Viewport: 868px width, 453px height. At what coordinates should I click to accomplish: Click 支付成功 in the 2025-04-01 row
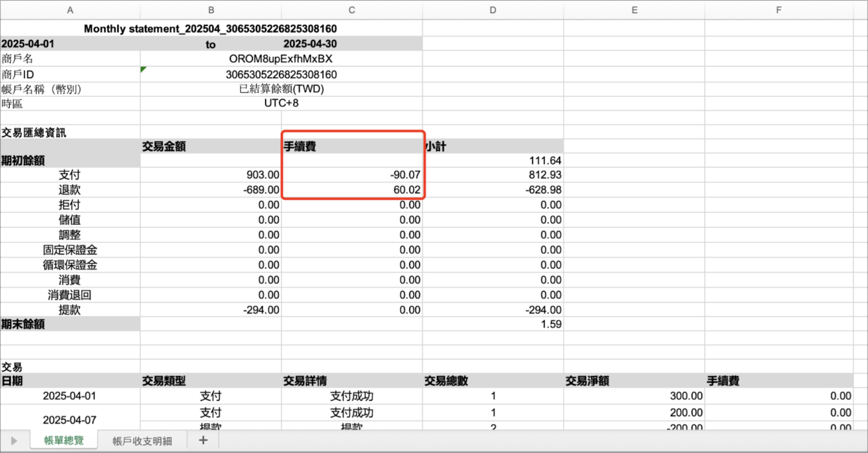(x=352, y=396)
